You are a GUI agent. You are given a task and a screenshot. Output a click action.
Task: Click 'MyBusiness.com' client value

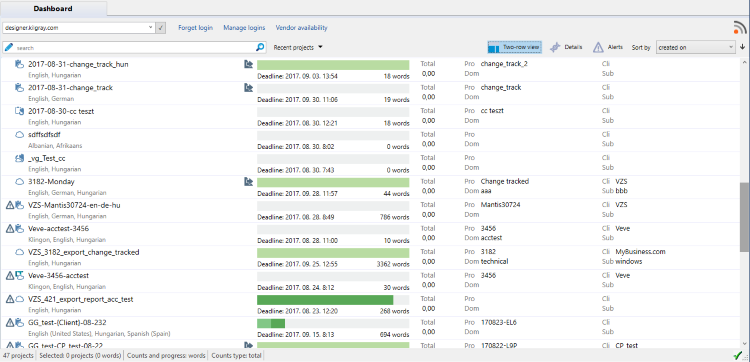click(640, 252)
